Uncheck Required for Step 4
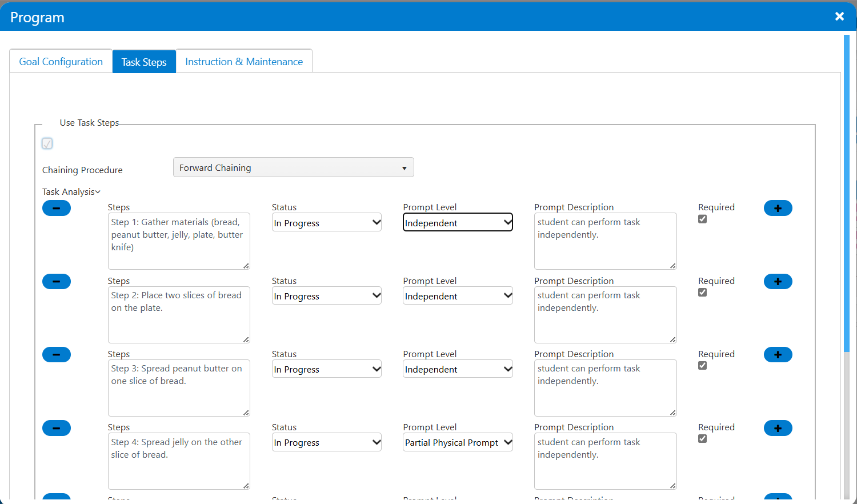 pyautogui.click(x=703, y=438)
